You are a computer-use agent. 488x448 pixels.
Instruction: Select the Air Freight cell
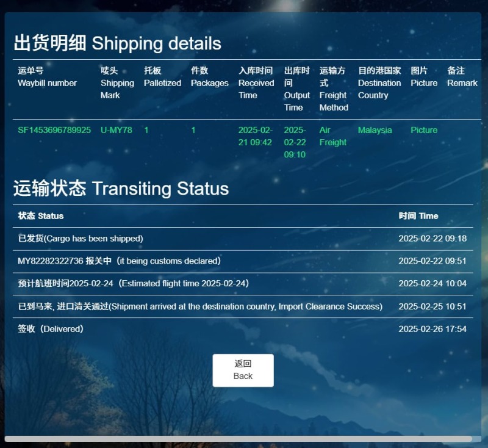[333, 136]
